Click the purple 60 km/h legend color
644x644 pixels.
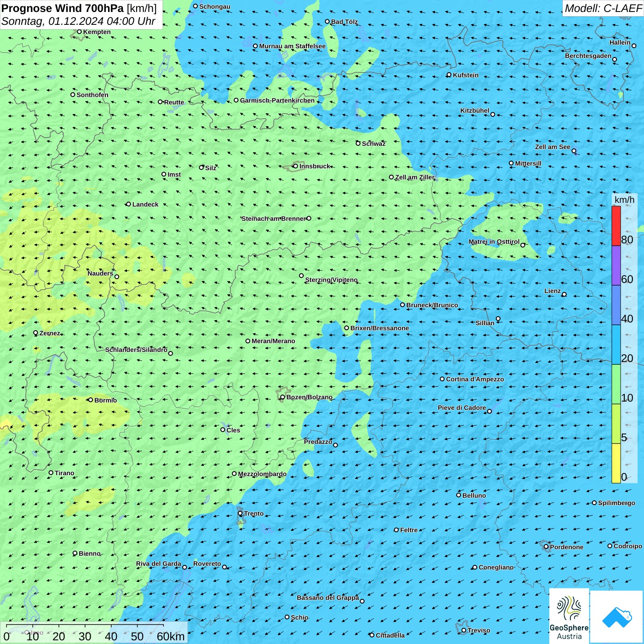[616, 265]
